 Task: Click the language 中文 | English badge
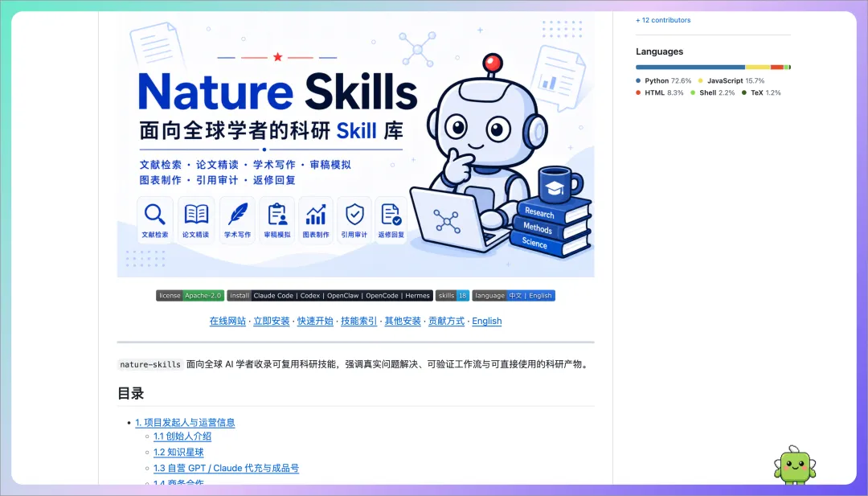[x=513, y=296]
